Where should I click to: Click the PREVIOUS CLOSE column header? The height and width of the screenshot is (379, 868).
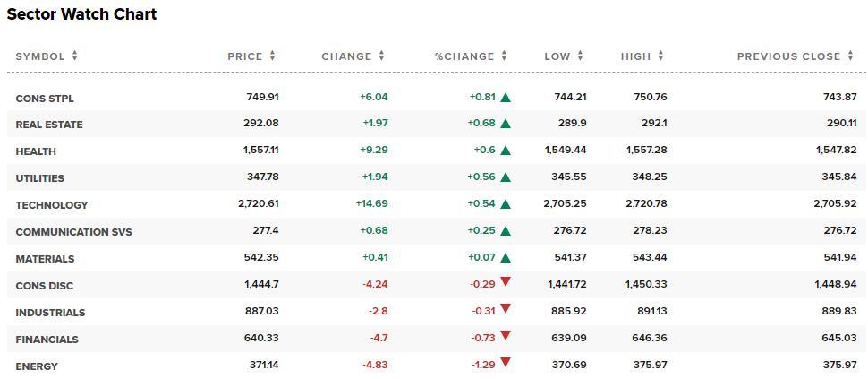click(789, 56)
